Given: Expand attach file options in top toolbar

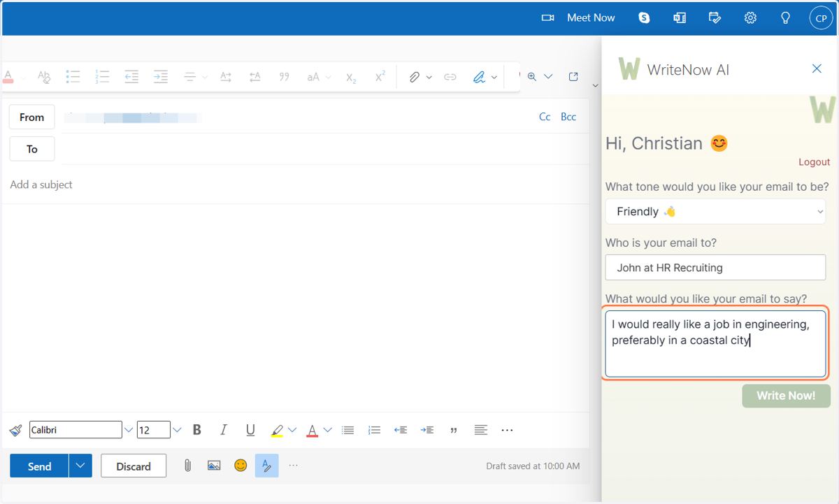Looking at the screenshot, I should (429, 77).
